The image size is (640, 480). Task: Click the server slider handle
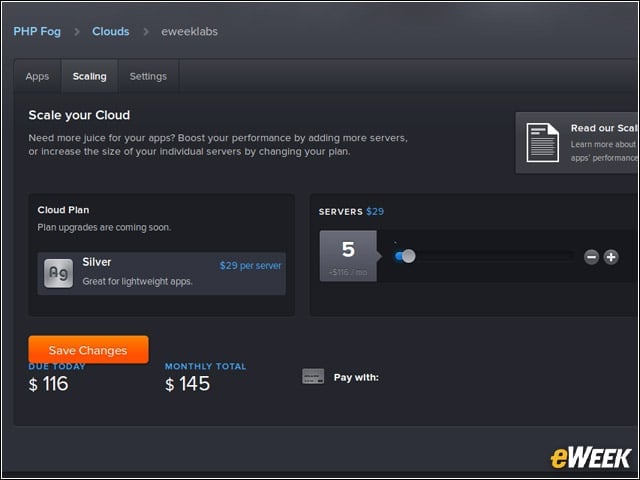(x=408, y=256)
